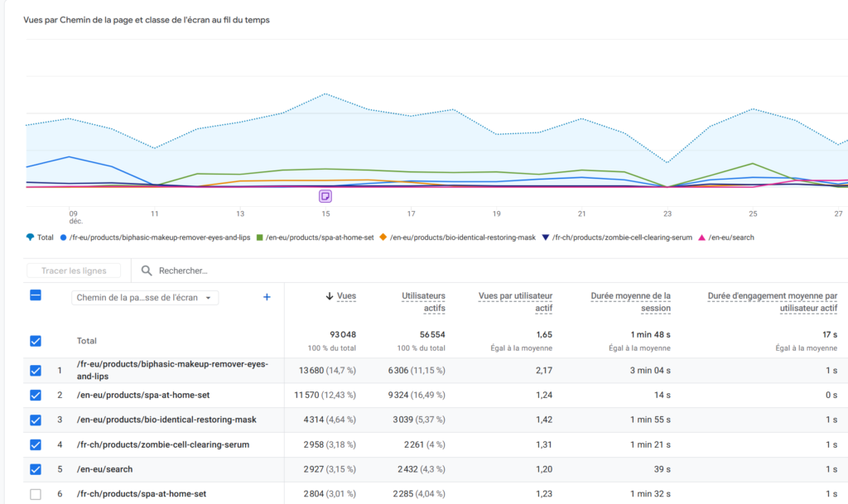Viewport: 848px width, 504px height.
Task: Click the plus icon to add a dimension
Action: [267, 297]
